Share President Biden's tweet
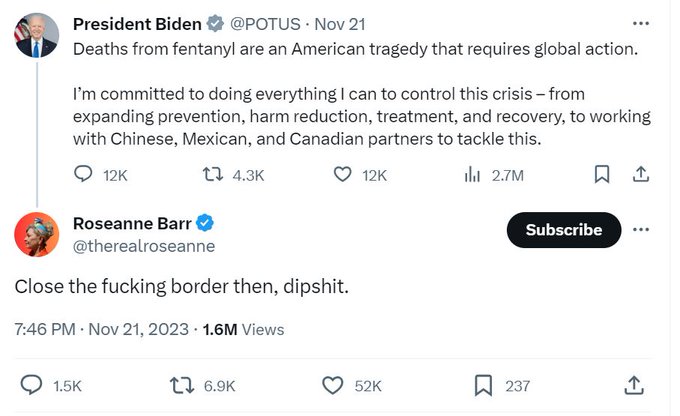 pos(641,174)
